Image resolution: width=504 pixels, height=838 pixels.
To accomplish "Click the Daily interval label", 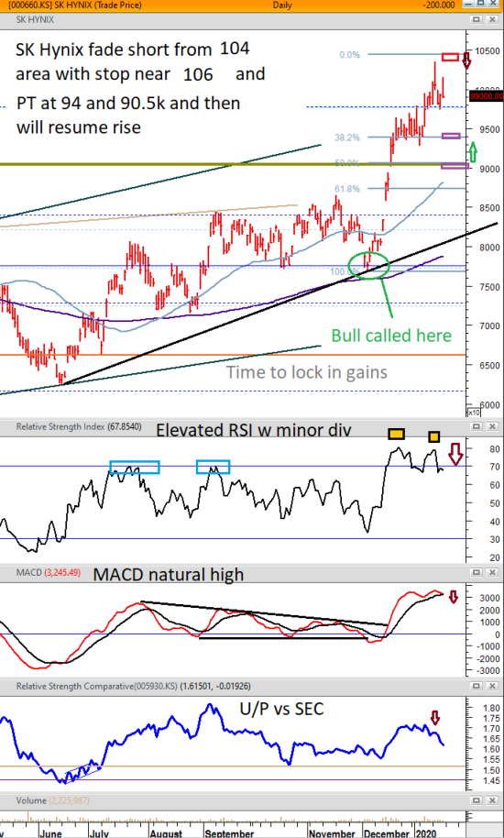I will pyautogui.click(x=282, y=5).
